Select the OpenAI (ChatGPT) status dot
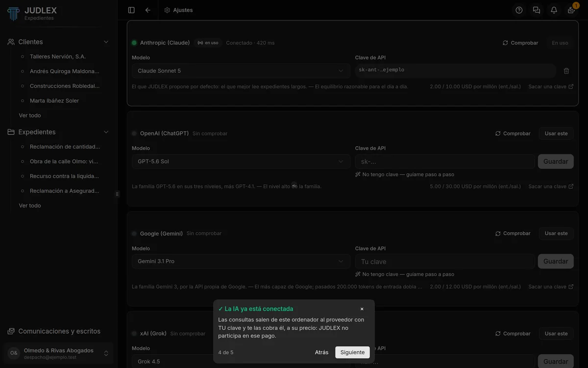588x368 pixels. click(x=134, y=133)
